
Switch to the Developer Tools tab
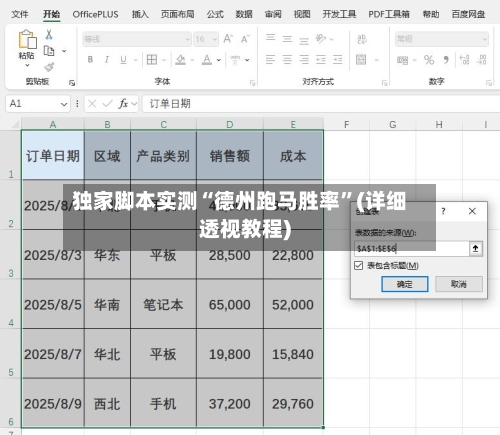tap(339, 14)
